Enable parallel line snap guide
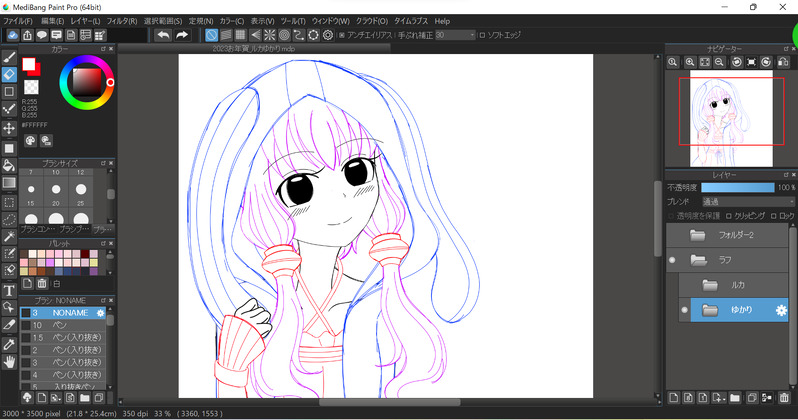 click(x=226, y=35)
